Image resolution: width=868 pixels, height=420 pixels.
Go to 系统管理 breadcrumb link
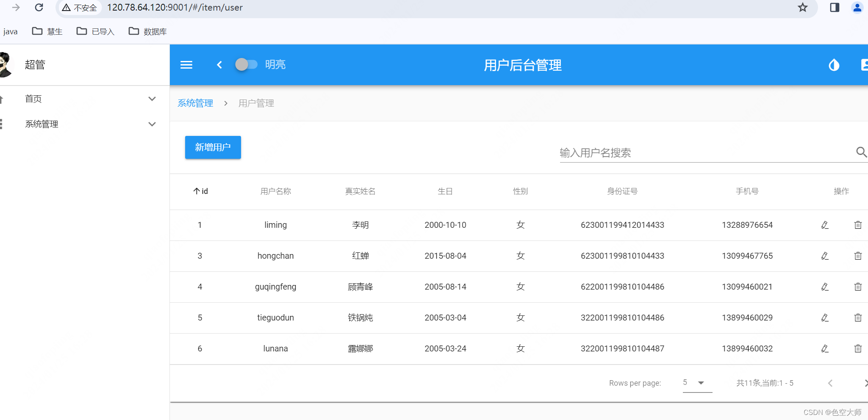[195, 103]
